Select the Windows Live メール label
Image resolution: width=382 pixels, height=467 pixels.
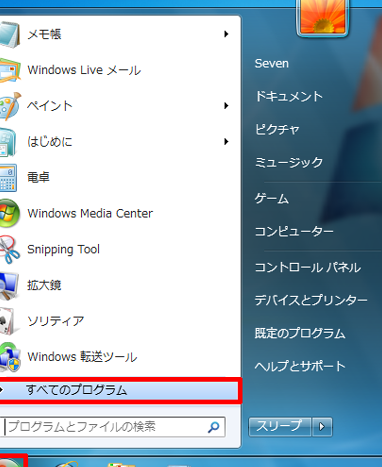pos(84,70)
